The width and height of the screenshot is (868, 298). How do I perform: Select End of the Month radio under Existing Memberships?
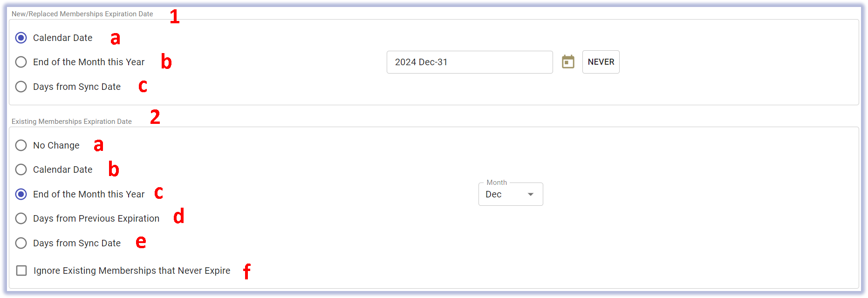(21, 194)
